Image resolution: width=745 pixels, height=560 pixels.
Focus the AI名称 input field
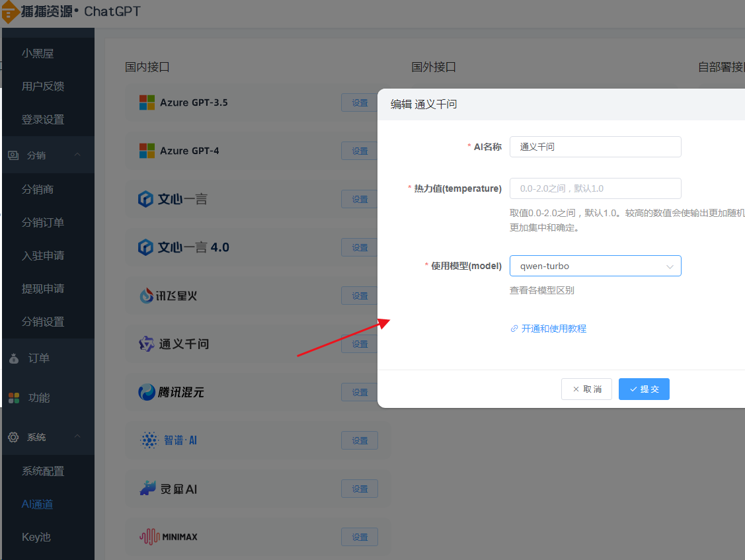596,147
